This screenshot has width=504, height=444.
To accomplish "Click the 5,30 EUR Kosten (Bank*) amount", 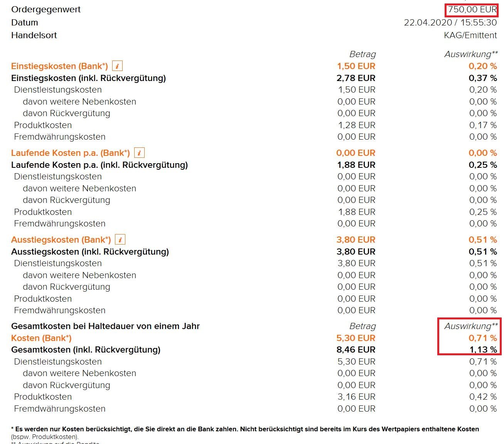I will [x=356, y=338].
